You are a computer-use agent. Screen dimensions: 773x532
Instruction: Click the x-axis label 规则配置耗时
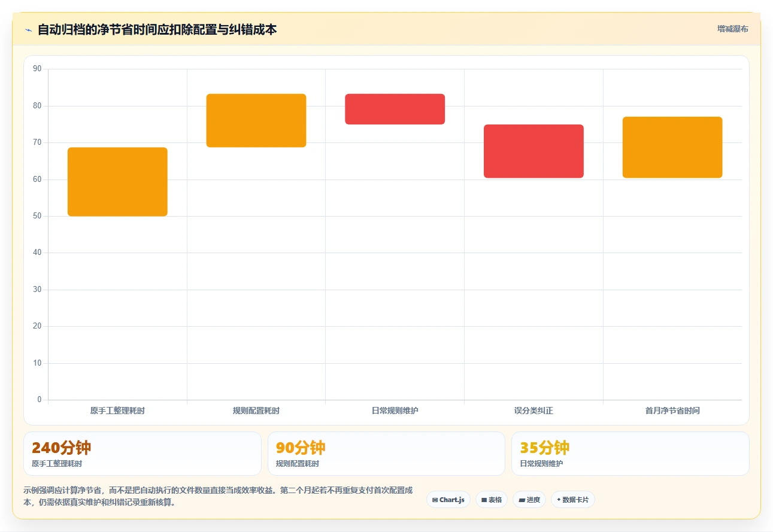point(256,411)
